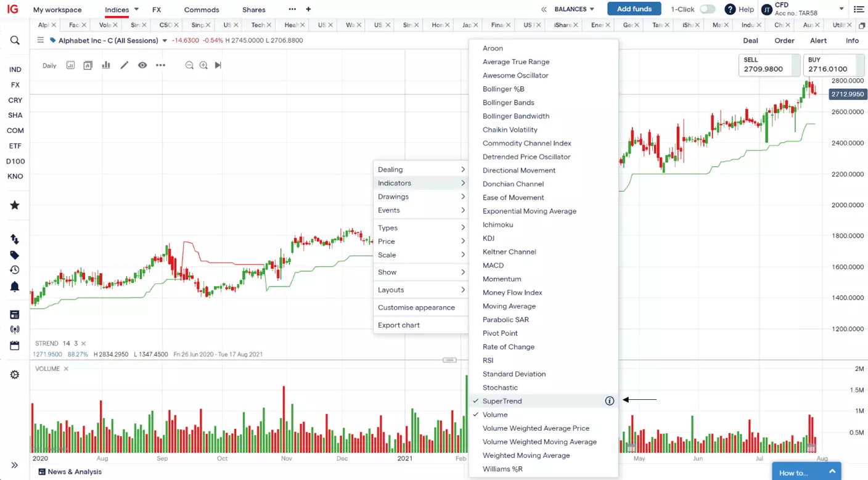Choose Export chart from context menu
This screenshot has height=480, width=868.
click(399, 325)
